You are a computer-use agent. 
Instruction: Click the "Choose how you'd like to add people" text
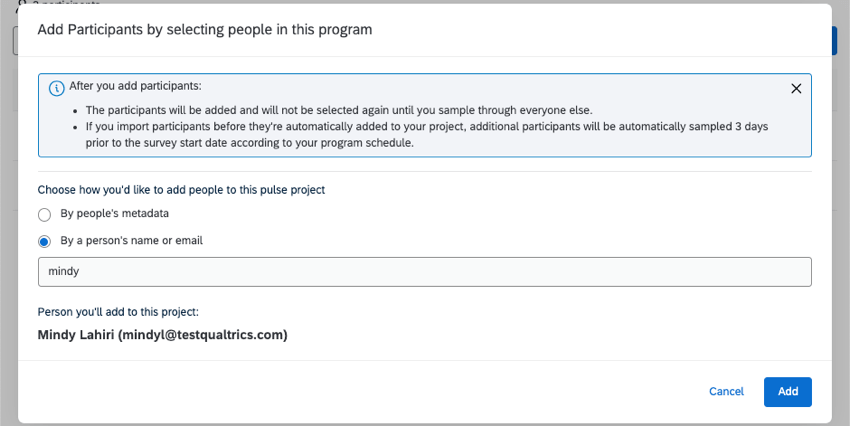pyautogui.click(x=181, y=189)
